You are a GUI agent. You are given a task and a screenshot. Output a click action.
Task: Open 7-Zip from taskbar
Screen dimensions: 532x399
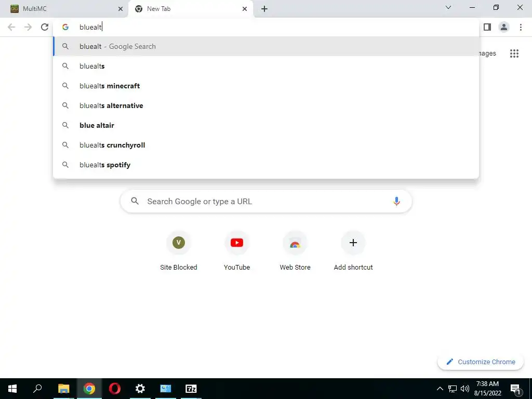(191, 389)
